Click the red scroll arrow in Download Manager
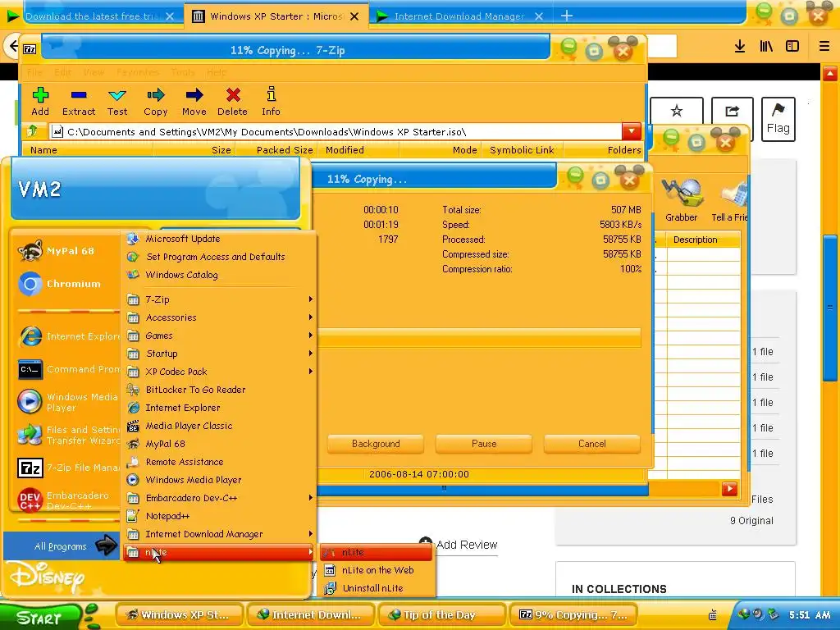 [x=729, y=488]
